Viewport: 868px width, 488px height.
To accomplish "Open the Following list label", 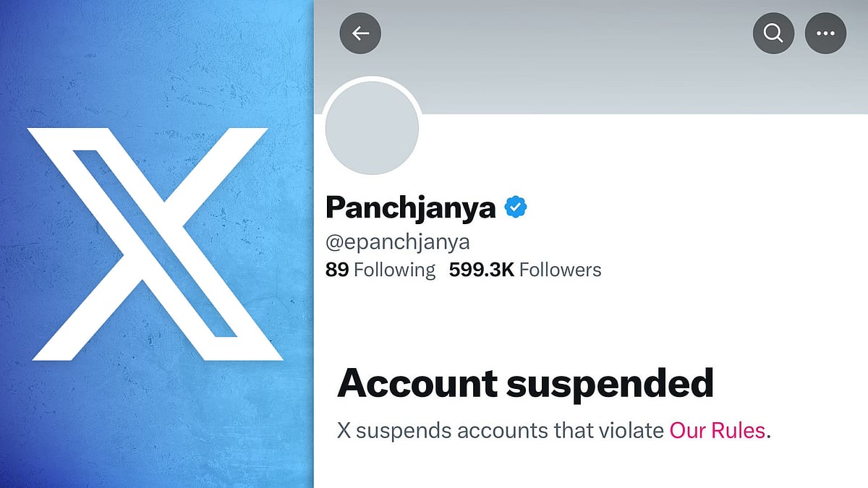I will (x=395, y=270).
